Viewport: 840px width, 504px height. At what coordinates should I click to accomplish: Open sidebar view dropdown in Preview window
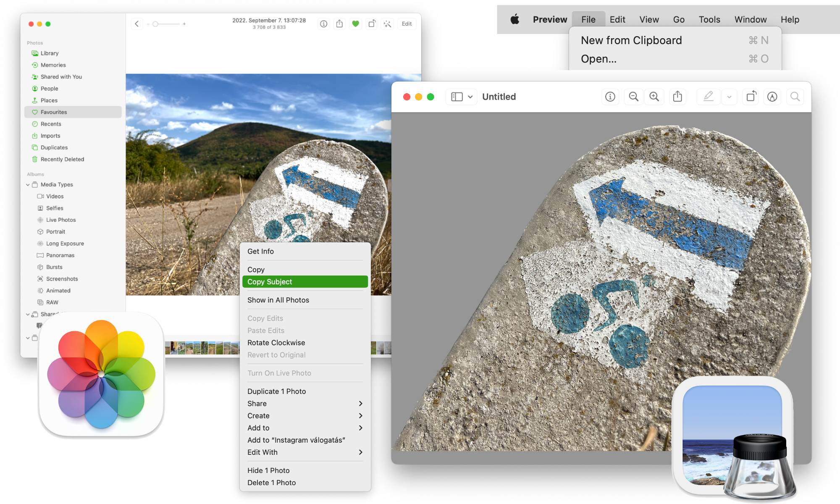click(461, 97)
